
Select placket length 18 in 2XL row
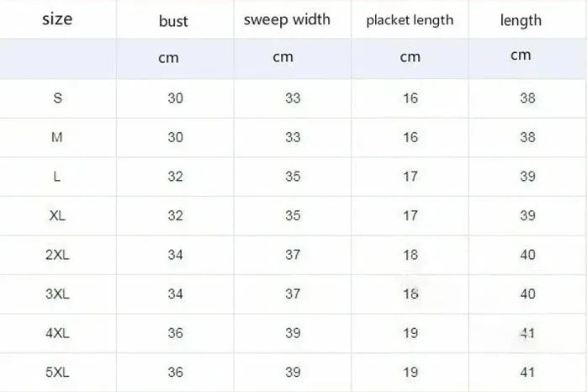410,255
